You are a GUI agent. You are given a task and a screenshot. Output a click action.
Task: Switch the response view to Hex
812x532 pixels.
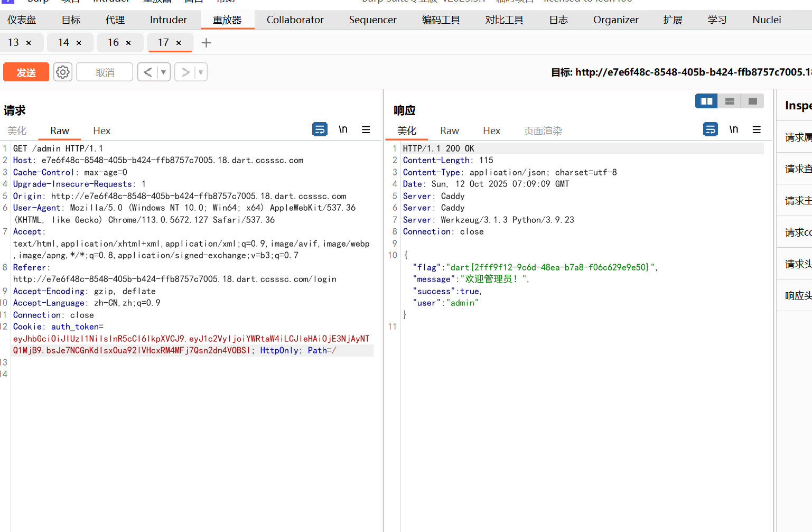click(x=491, y=130)
